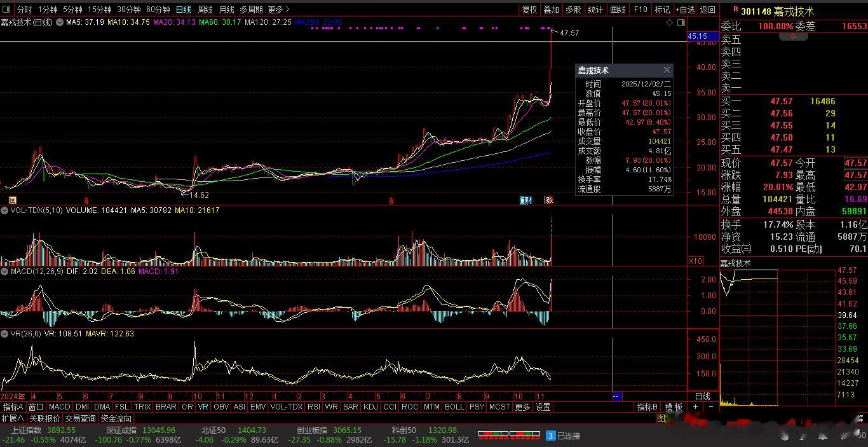This screenshot has height=447, width=868.
Task: Click the X10 volume scale label
Action: [x=696, y=261]
